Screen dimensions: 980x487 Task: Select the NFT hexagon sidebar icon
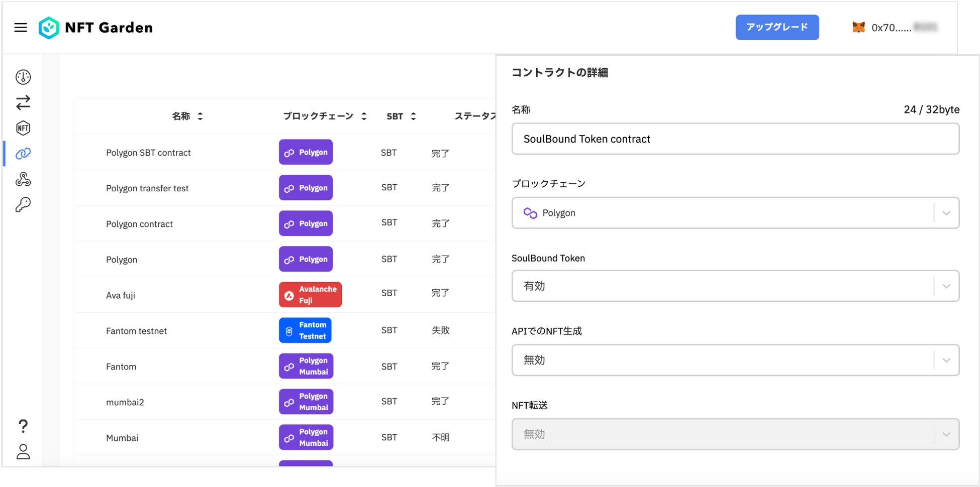[x=23, y=128]
